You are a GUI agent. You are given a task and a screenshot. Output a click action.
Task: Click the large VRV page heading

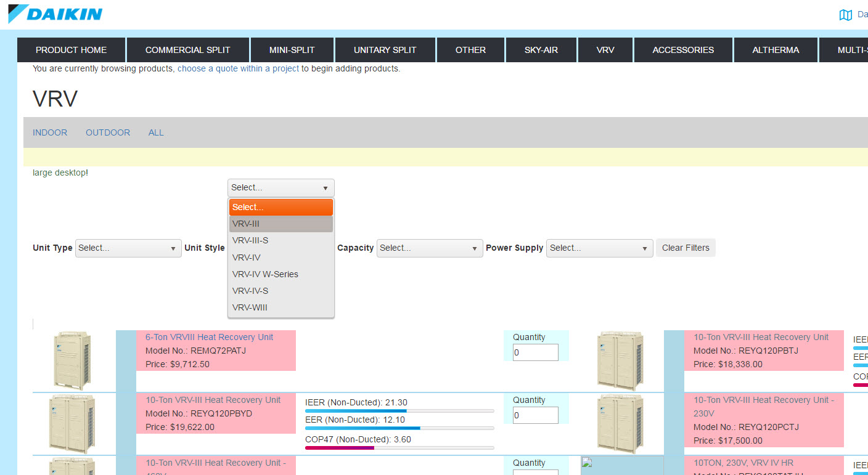coord(55,99)
